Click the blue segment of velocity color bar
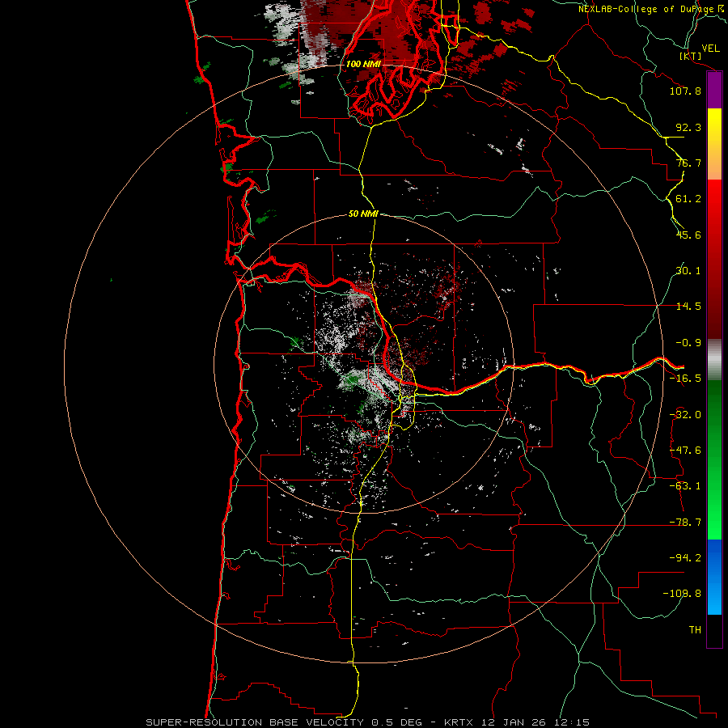728x728 pixels. [x=714, y=577]
